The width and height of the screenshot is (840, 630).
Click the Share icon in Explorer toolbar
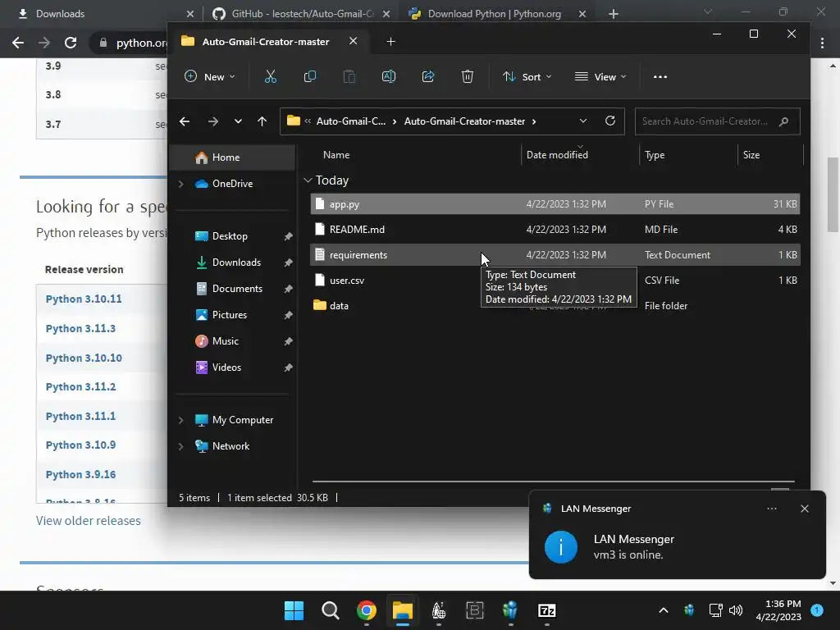pos(428,76)
